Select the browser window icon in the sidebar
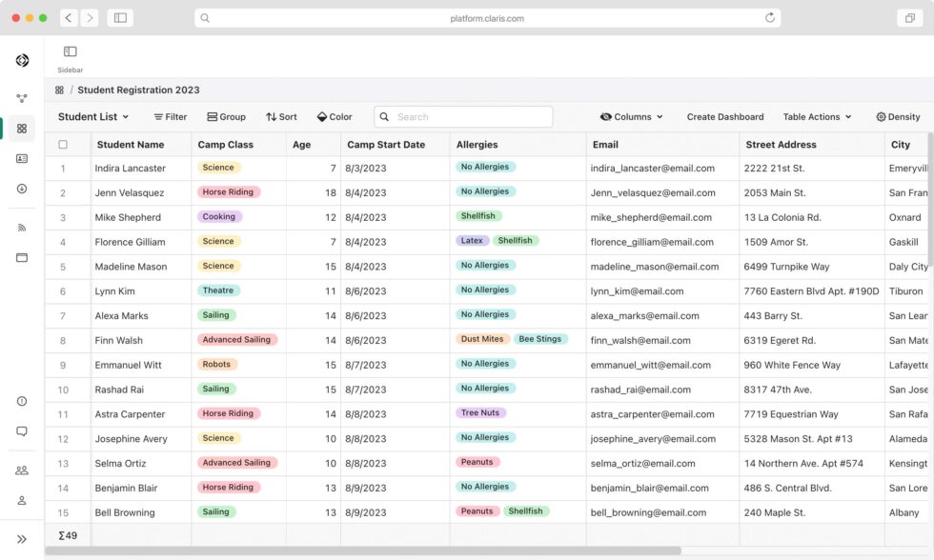 pos(21,257)
